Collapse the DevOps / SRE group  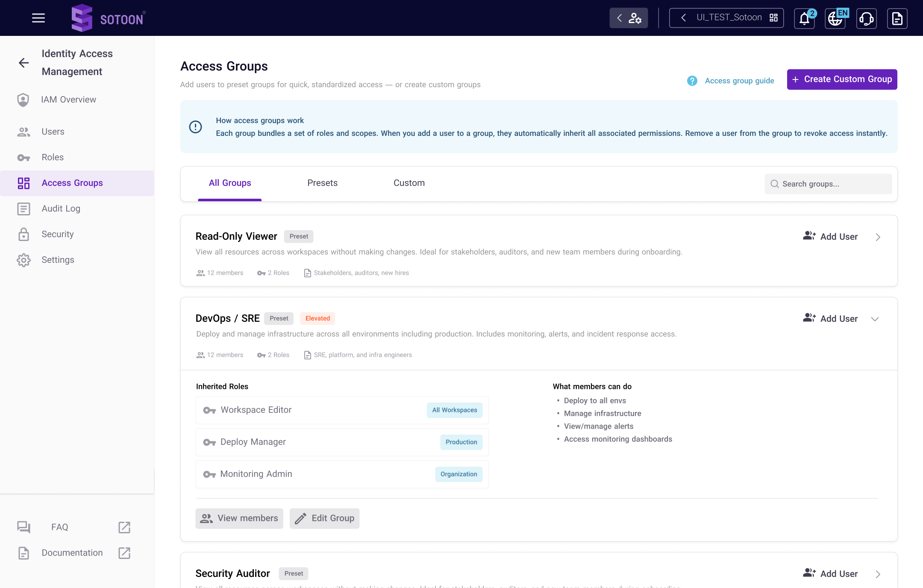click(x=875, y=319)
